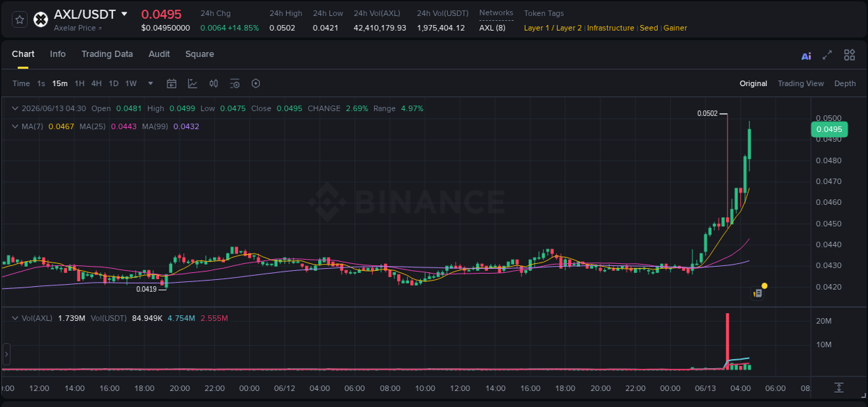Click the current price label 0.0495 on axis

pos(829,128)
